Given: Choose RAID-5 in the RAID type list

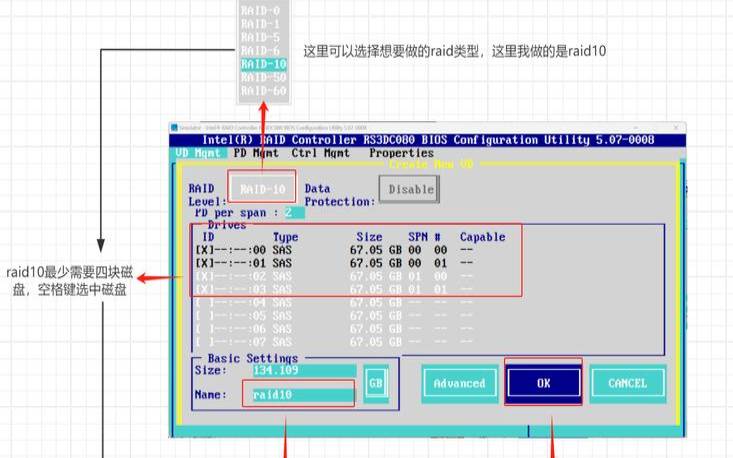Looking at the screenshot, I should (x=260, y=37).
